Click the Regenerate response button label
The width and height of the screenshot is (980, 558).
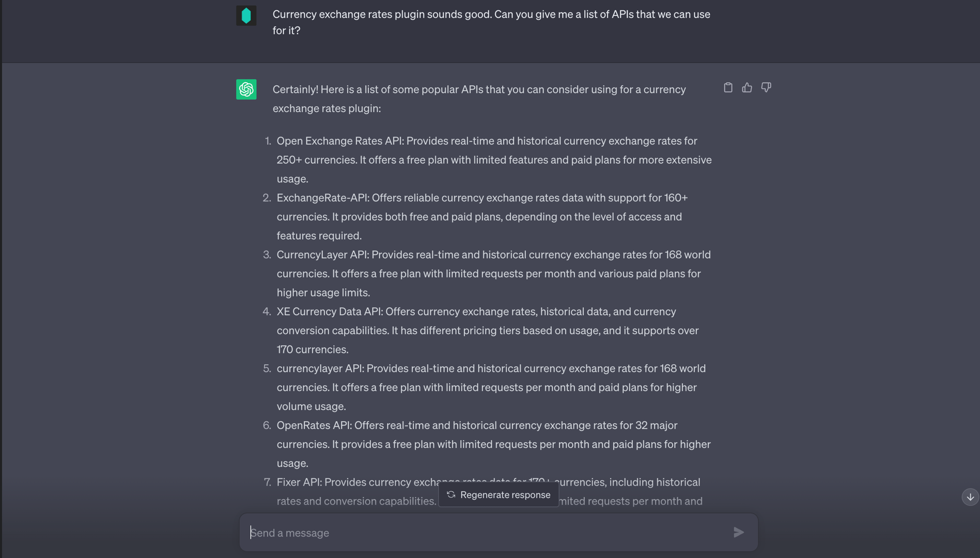tap(505, 494)
